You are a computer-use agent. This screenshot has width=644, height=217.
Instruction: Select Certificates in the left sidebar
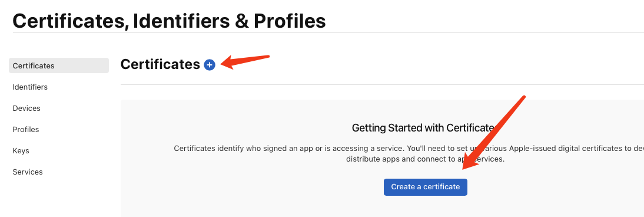[x=59, y=65]
